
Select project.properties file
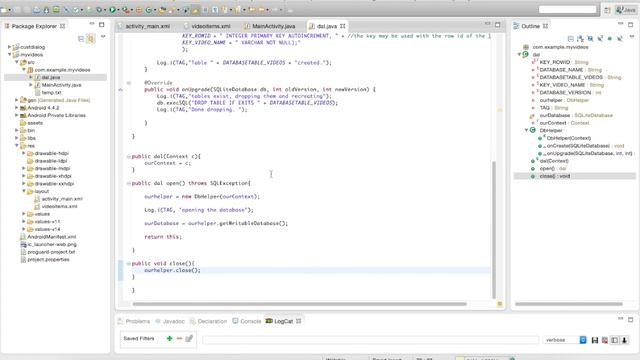pyautogui.click(x=48, y=260)
